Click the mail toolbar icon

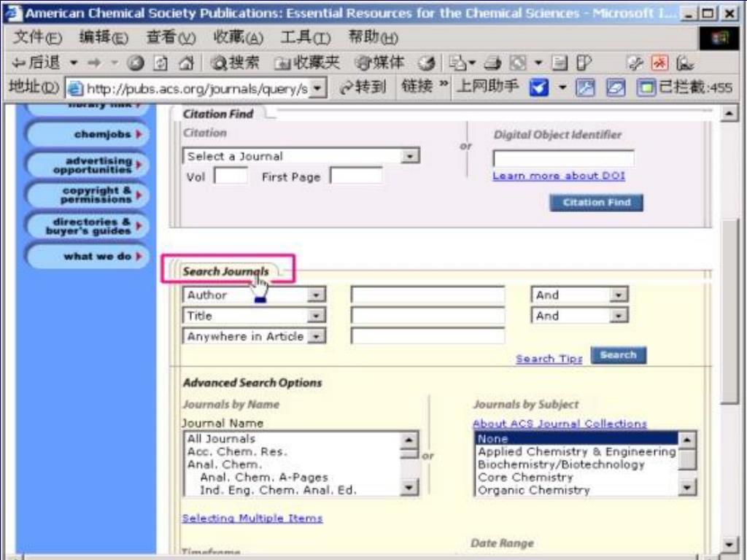pyautogui.click(x=458, y=63)
